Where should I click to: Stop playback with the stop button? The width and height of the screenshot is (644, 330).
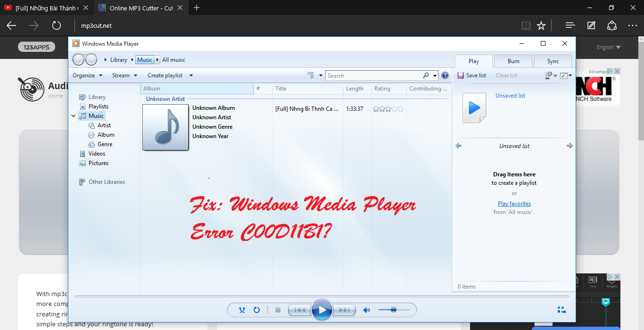click(x=278, y=310)
